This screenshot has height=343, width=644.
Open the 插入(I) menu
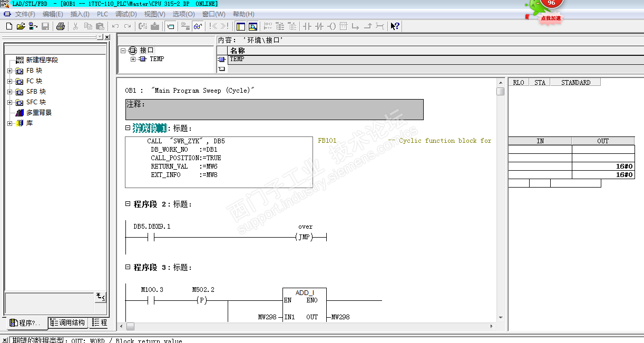click(x=80, y=14)
